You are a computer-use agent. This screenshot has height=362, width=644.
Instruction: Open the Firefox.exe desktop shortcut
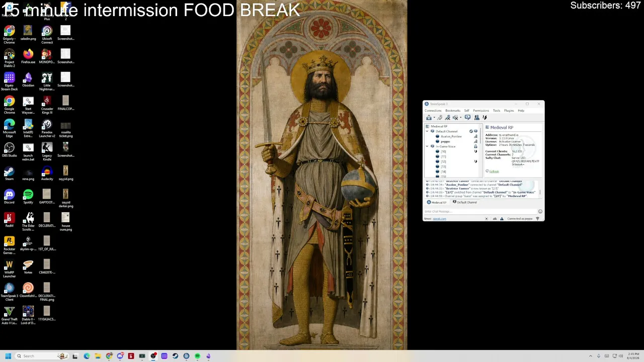coord(28,56)
